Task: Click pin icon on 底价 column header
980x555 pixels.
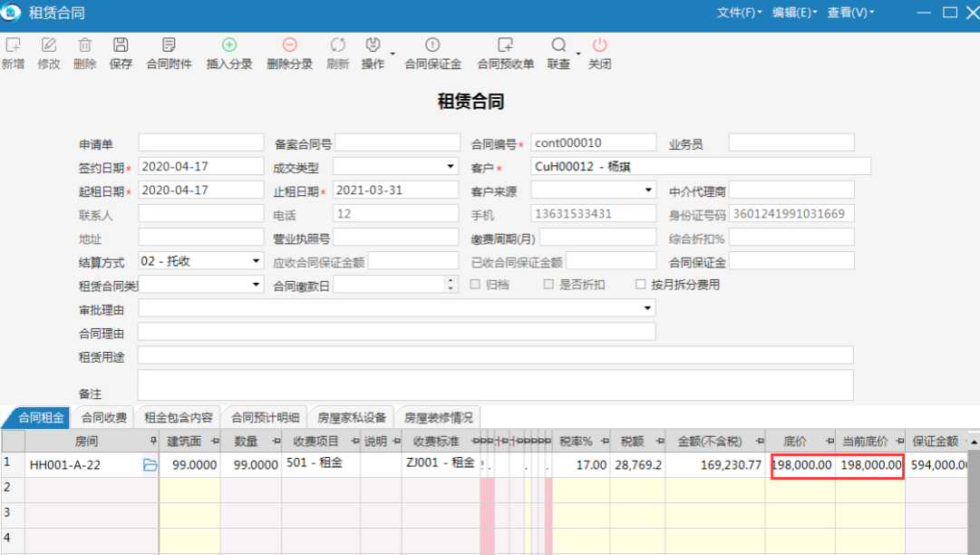Action: [830, 442]
